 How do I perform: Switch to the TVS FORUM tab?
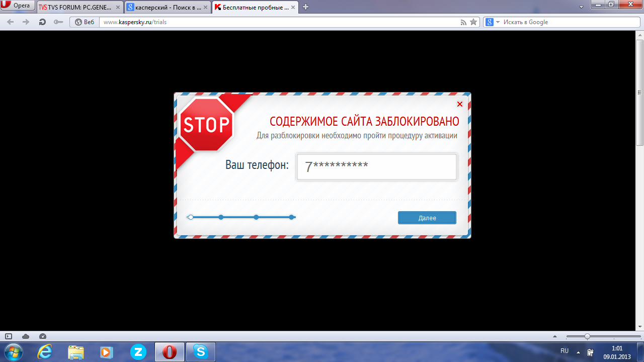79,7
